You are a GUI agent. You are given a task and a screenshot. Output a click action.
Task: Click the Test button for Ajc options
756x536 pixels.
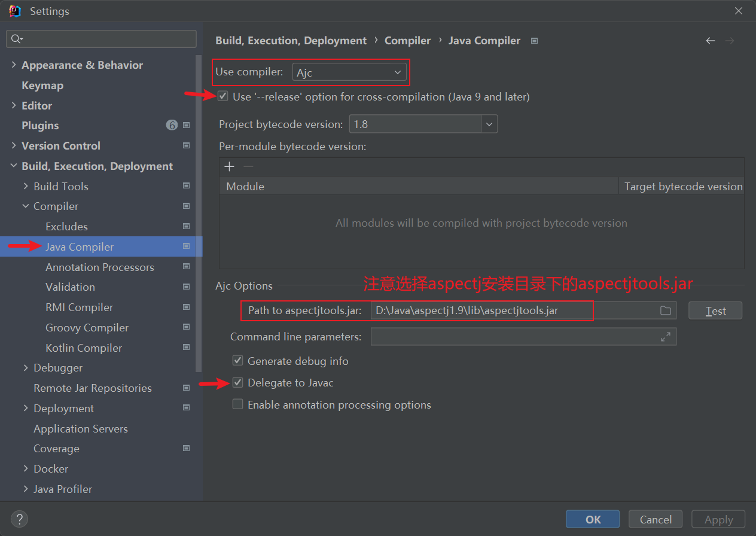click(715, 310)
